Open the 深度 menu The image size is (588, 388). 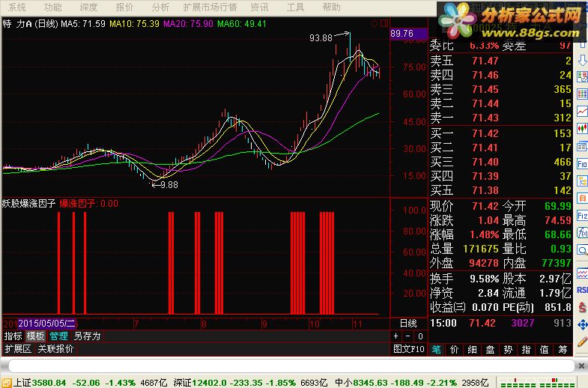tap(89, 7)
